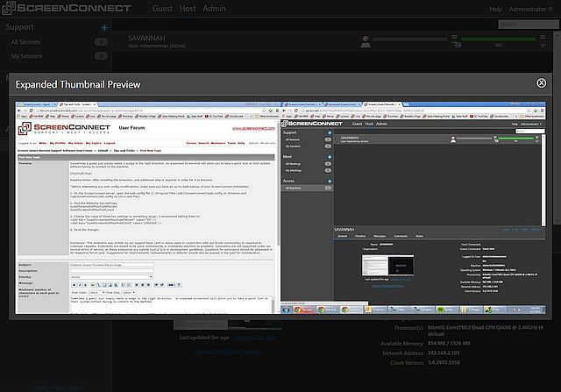Screen dimensions: 561x392
Task: Click the Update Guest Info link
Action: tap(254, 338)
